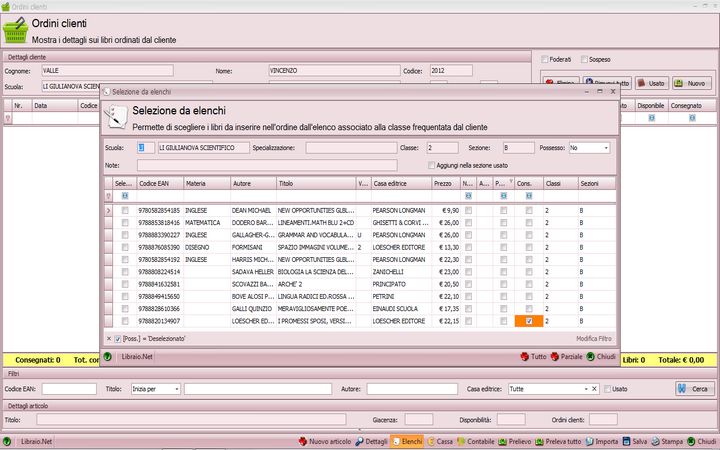Click the Codice EAN filter input field
The image size is (720, 450).
point(69,389)
